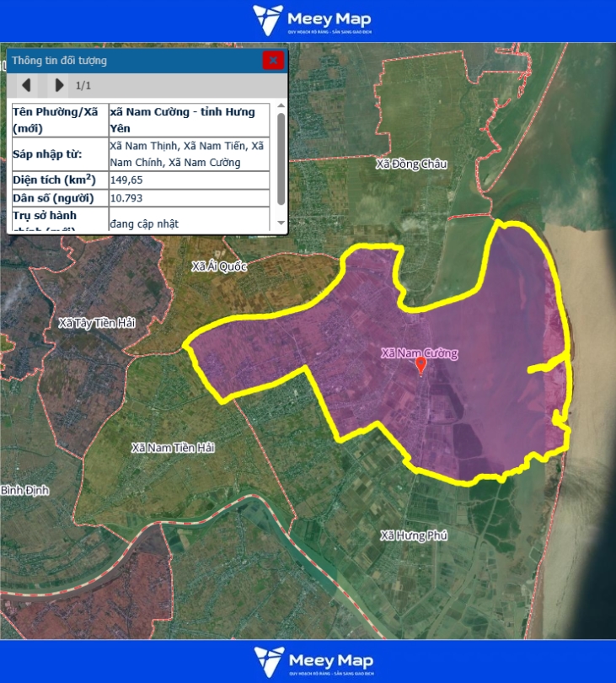Screen dimensions: 616x683
Task: Click the Xã Nam Cường map label
Action: 419,352
